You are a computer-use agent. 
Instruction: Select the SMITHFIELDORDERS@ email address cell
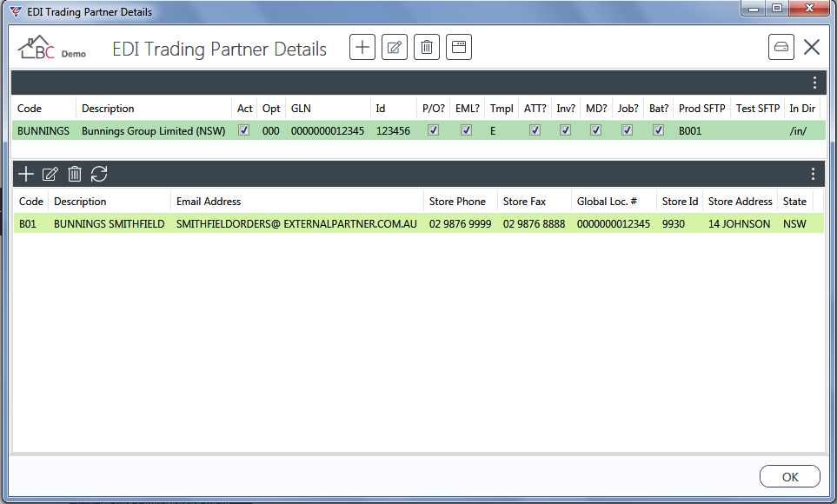tap(296, 223)
